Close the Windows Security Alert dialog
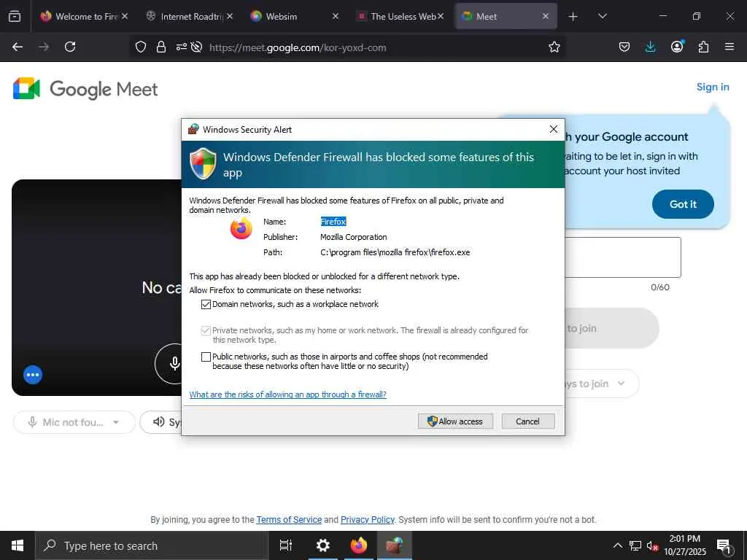 (553, 130)
